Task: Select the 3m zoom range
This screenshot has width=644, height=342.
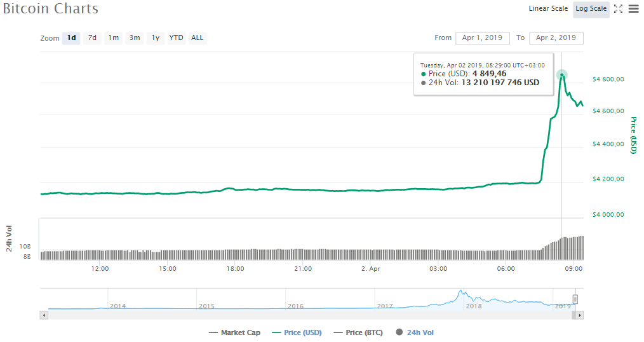Action: 134,38
